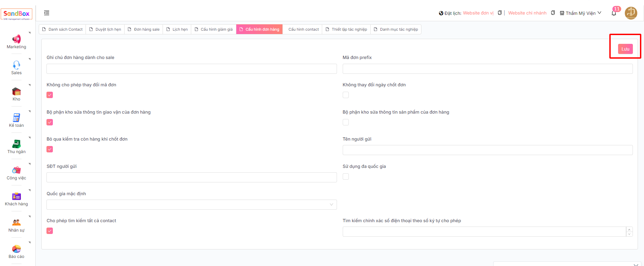Screen dimensions: 644x266
Task: Switch to the Đơn hàng sale tab
Action: click(144, 29)
